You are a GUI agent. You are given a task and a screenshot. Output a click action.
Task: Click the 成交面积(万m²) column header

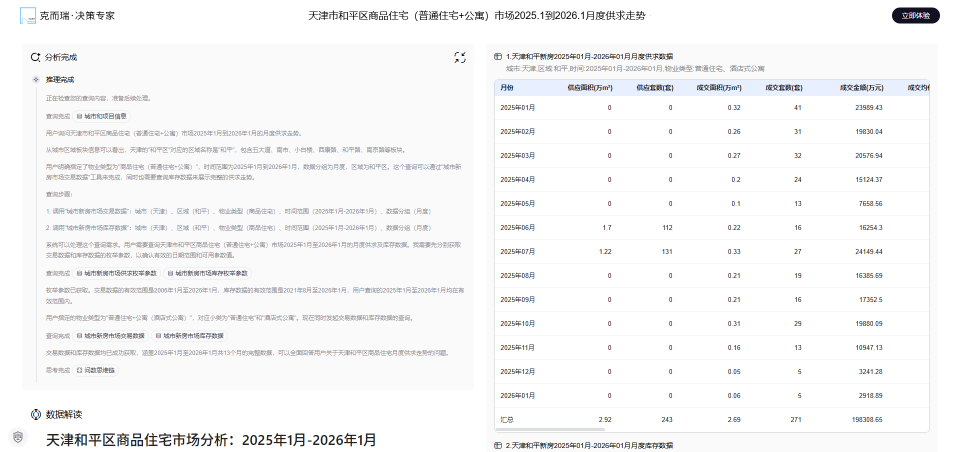click(x=719, y=88)
